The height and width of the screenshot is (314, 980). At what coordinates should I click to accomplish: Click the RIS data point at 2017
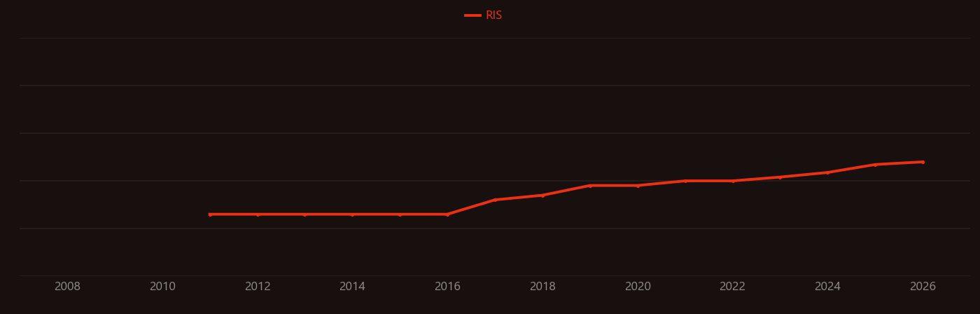point(495,200)
